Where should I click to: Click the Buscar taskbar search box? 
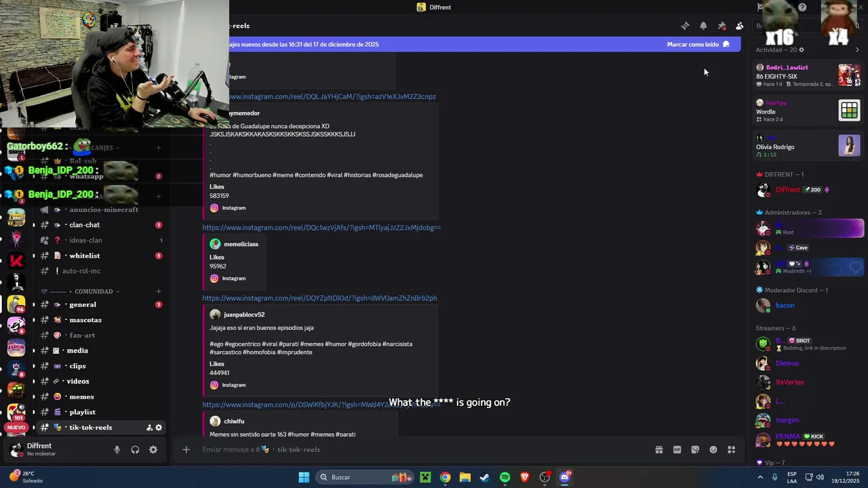tap(365, 477)
